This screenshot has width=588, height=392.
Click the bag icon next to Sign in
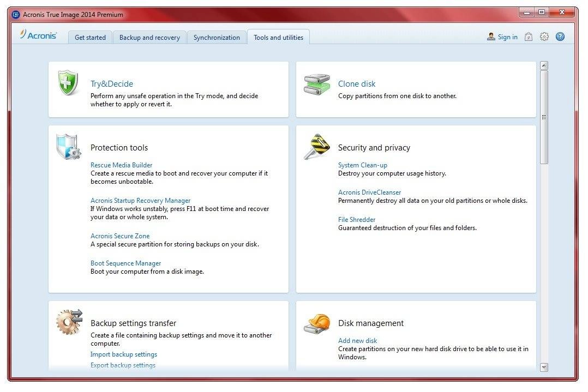529,37
